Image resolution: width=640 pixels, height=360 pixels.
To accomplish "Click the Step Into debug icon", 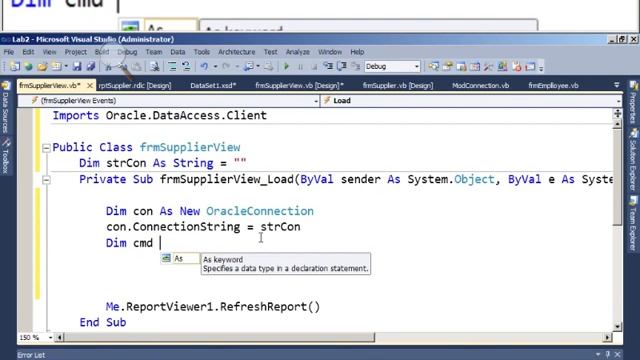I will [x=328, y=66].
